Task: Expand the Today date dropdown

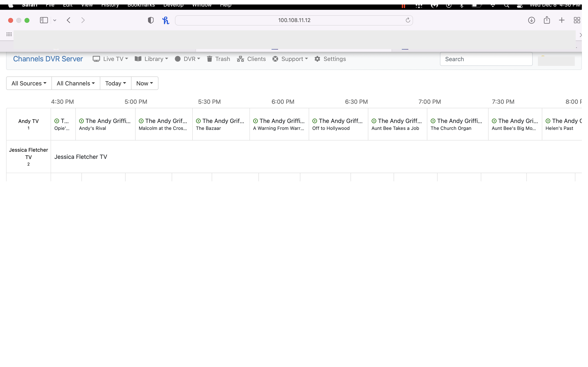Action: (115, 83)
